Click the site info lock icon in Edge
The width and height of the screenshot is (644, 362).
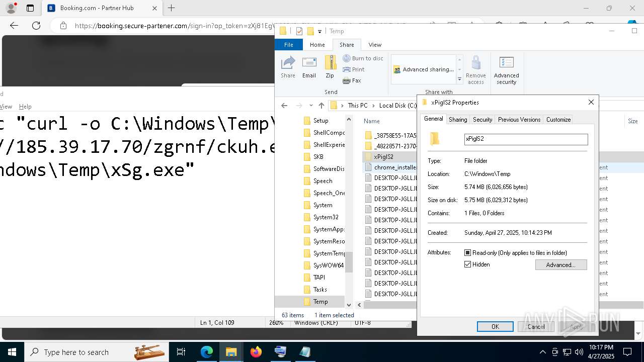coord(62,26)
